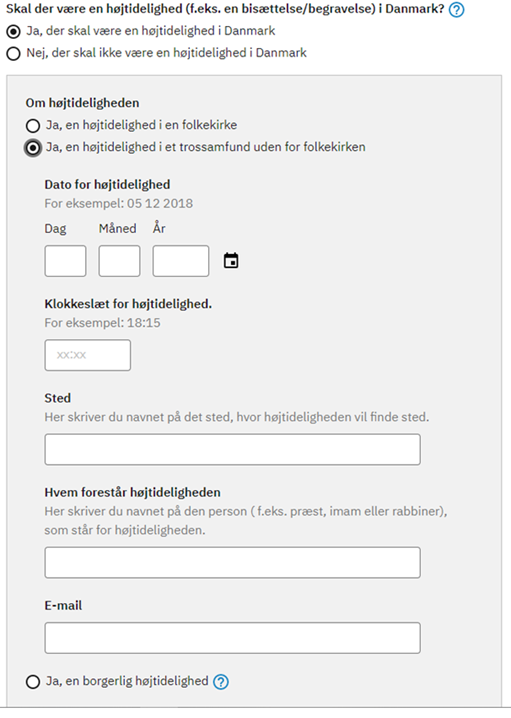
Task: Open help for the højtidelighed i Danmark question
Action: 456,10
